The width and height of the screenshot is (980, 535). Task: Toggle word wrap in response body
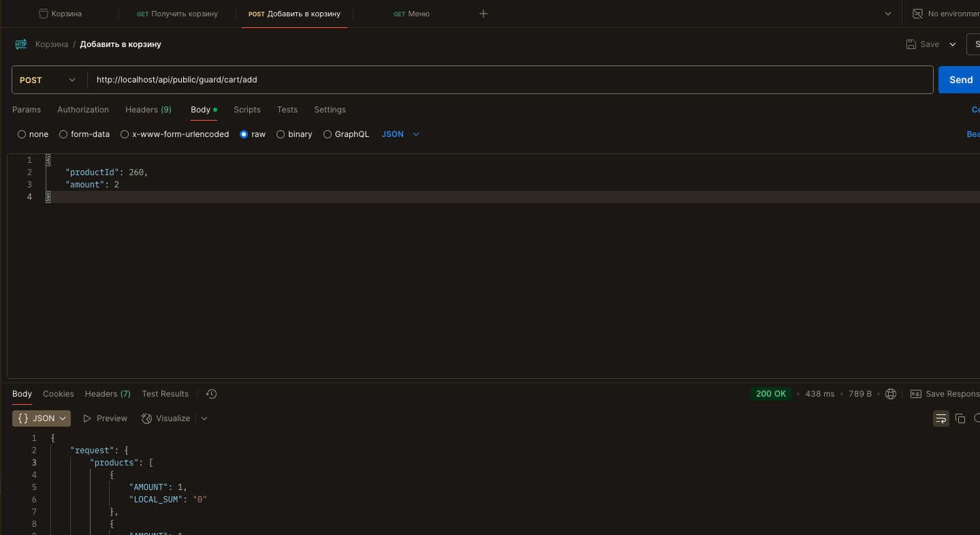tap(941, 418)
